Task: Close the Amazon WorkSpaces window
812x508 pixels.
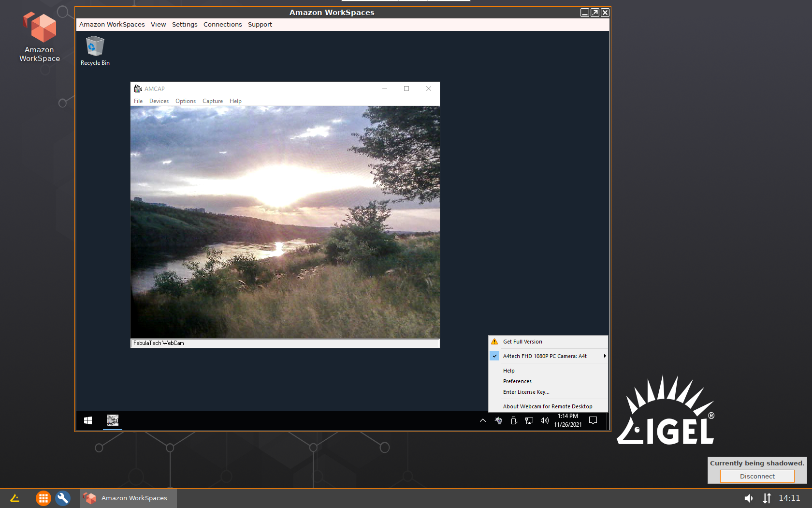Action: [605, 13]
